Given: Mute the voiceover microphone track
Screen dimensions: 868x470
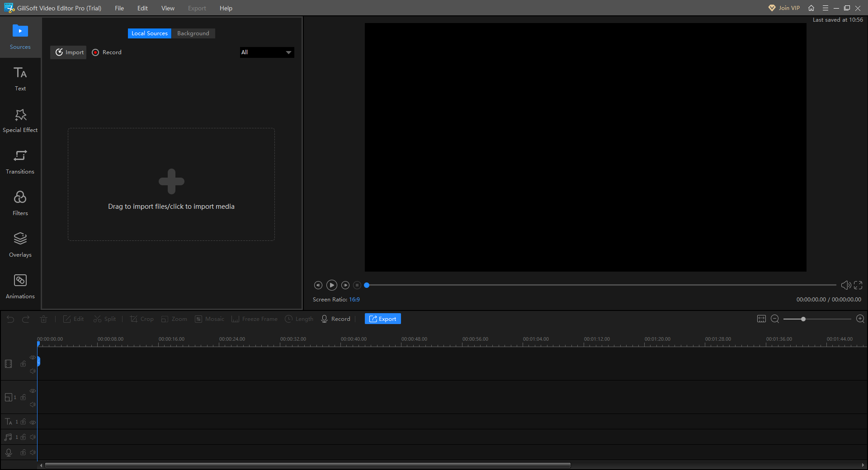Looking at the screenshot, I should [x=33, y=452].
